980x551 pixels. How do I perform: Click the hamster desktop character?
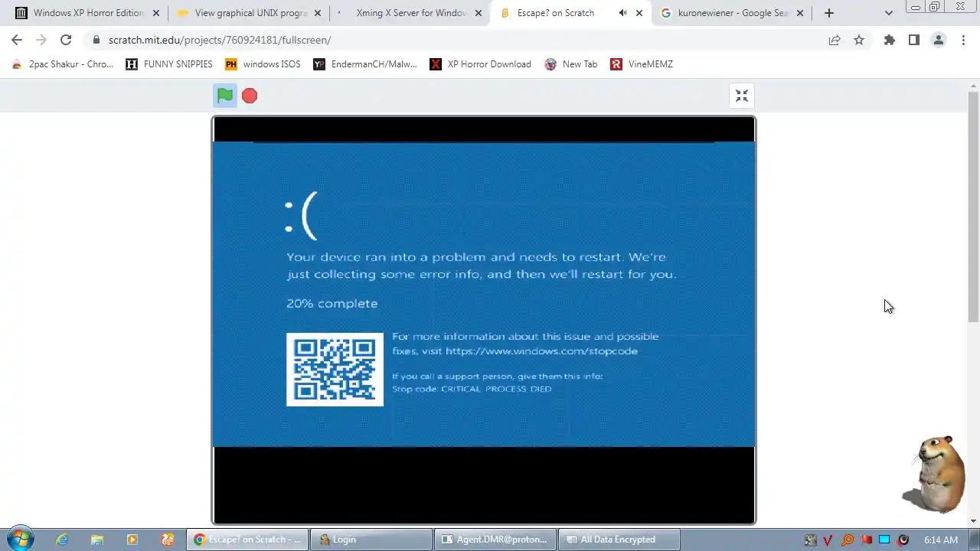pos(936,474)
